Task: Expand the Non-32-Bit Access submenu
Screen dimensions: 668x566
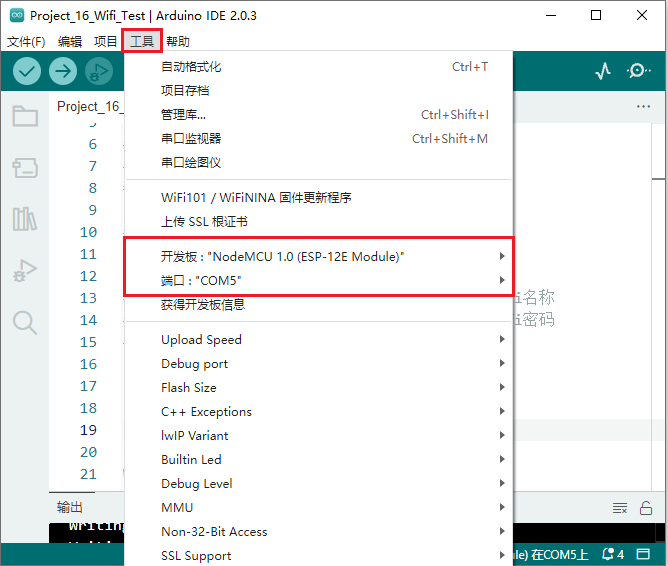Action: (x=319, y=531)
